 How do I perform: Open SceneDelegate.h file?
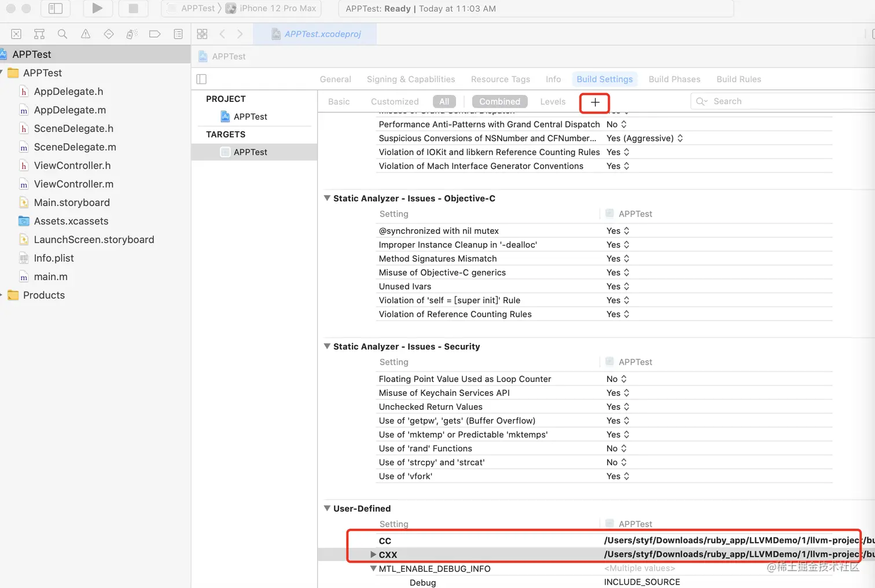click(73, 128)
